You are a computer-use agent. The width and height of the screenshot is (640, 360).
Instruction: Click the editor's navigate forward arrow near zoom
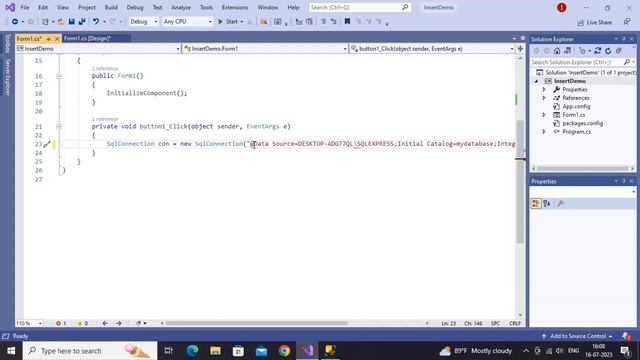point(119,323)
